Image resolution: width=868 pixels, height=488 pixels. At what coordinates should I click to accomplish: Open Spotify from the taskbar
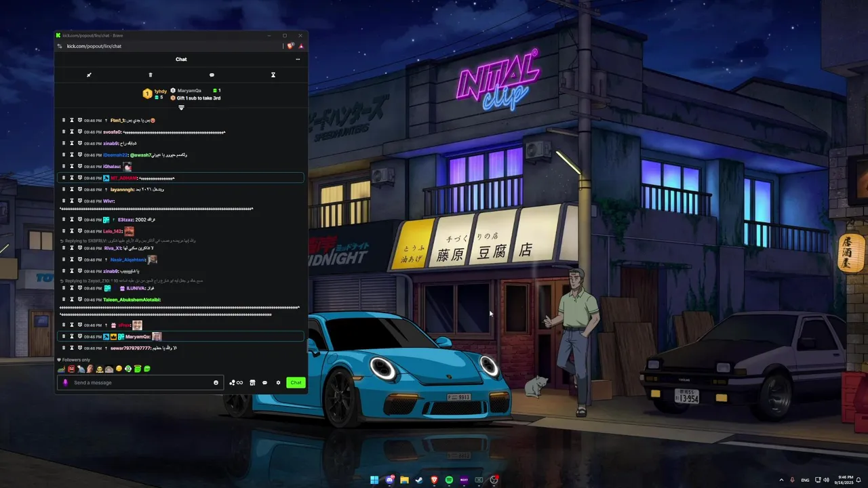[x=449, y=480]
